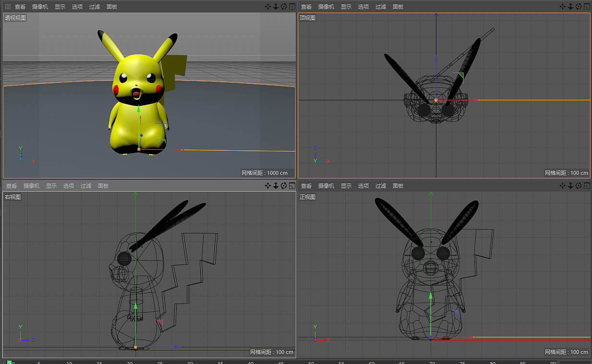The image size is (592, 364).
Task: Open the 过滤 menu of perspective viewport
Action: 94,6
